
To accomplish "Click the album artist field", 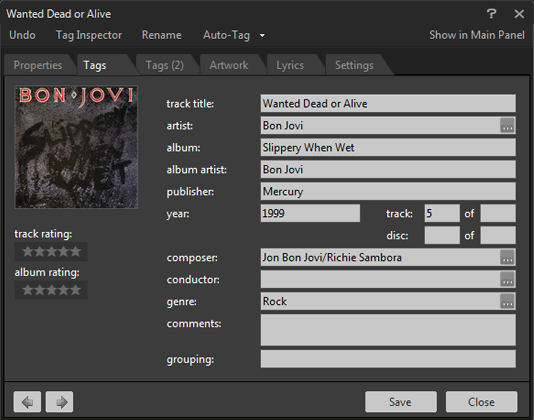I will pos(388,170).
